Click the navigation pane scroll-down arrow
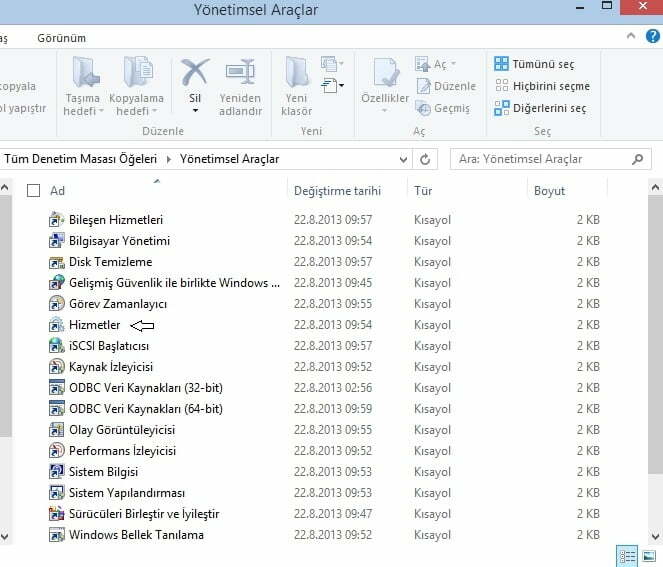Image resolution: width=663 pixels, height=567 pixels. click(5, 537)
